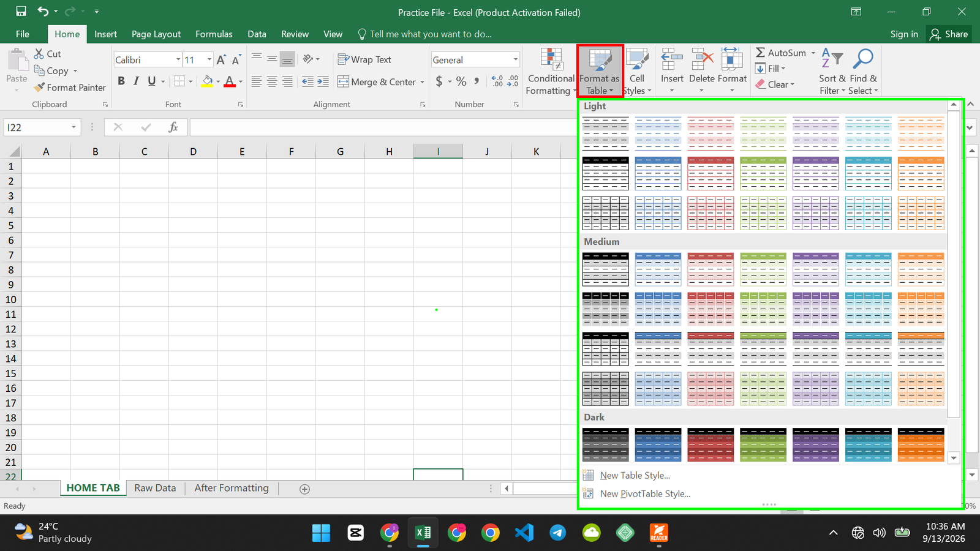Image resolution: width=980 pixels, height=551 pixels.
Task: Click the Delete cells icon
Action: point(702,59)
